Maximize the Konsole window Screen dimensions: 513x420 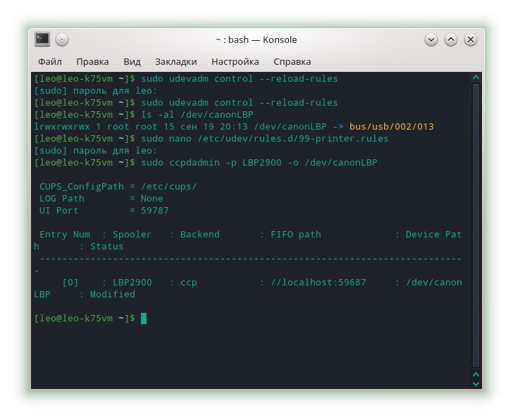pyautogui.click(x=451, y=39)
